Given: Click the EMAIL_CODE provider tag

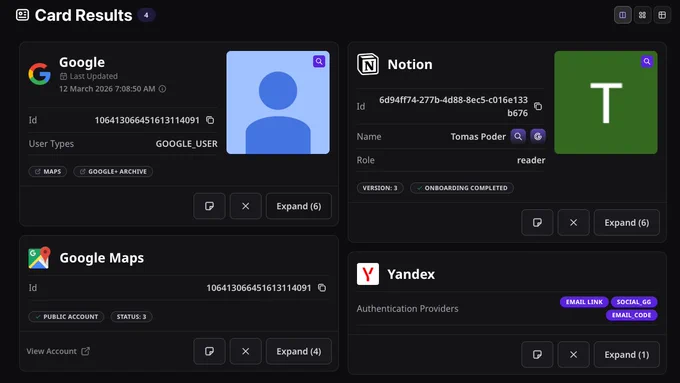Looking at the screenshot, I should (x=631, y=315).
